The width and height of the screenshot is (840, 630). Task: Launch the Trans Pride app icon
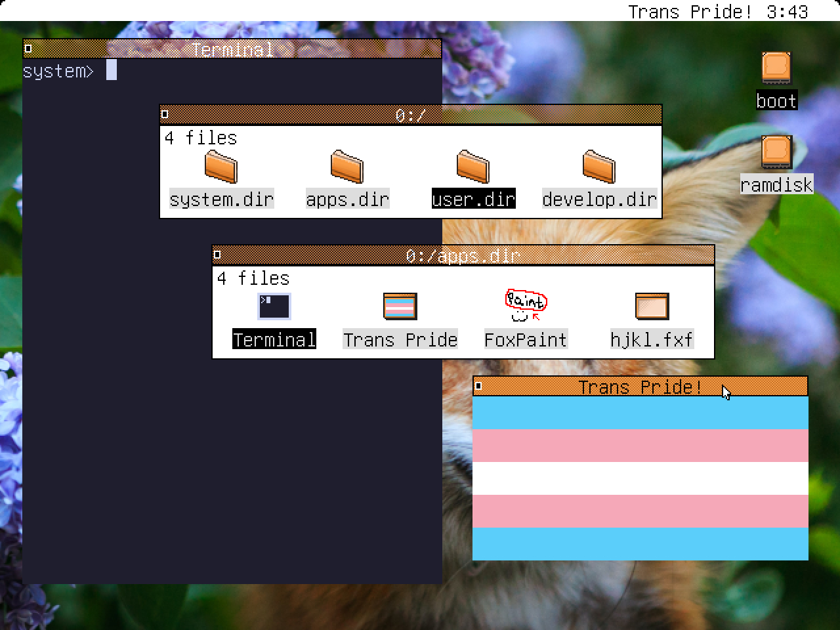[400, 306]
